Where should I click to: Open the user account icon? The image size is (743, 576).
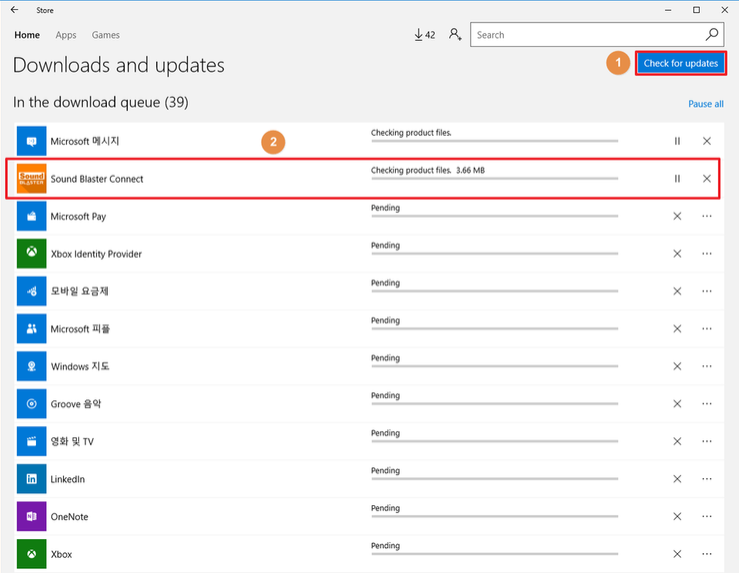click(x=455, y=35)
